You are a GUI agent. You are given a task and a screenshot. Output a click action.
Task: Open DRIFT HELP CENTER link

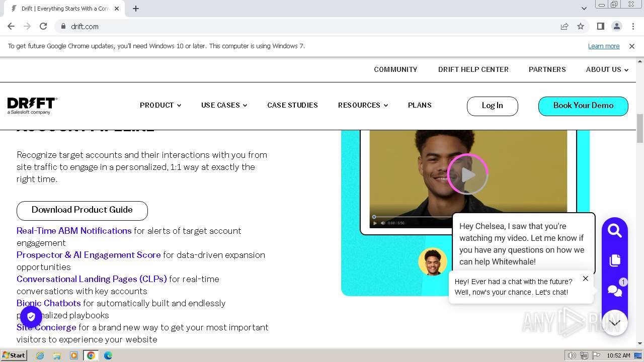click(x=473, y=69)
